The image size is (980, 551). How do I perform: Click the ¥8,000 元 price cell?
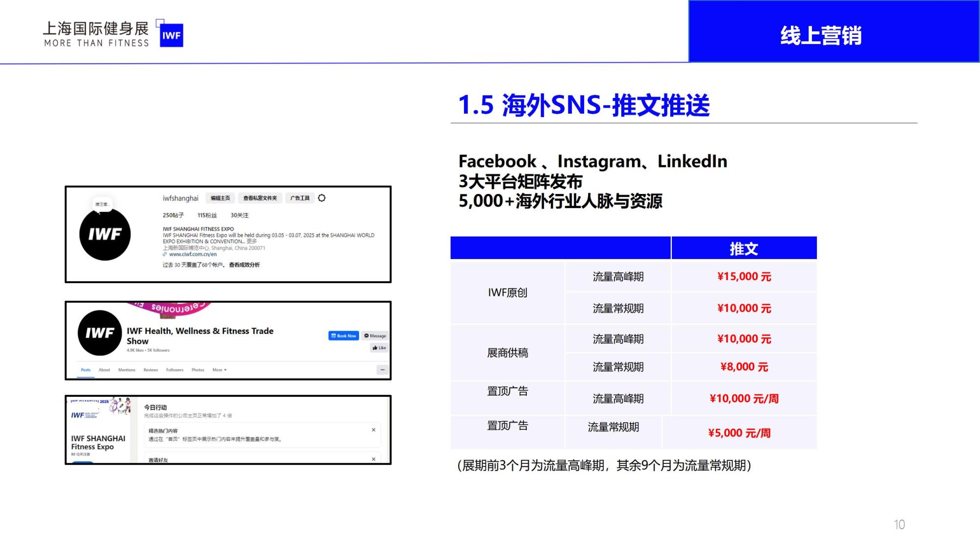[x=744, y=367]
